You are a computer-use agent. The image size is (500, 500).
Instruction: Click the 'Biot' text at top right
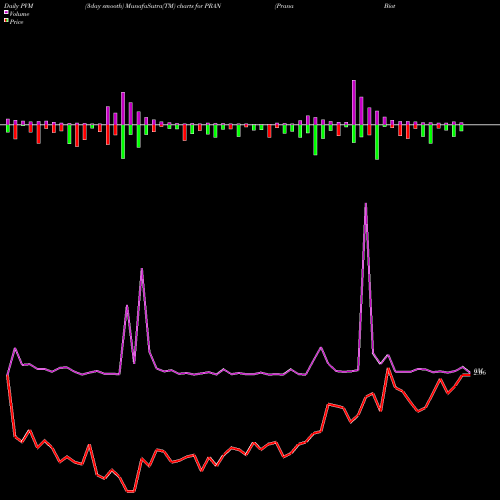point(389,6)
